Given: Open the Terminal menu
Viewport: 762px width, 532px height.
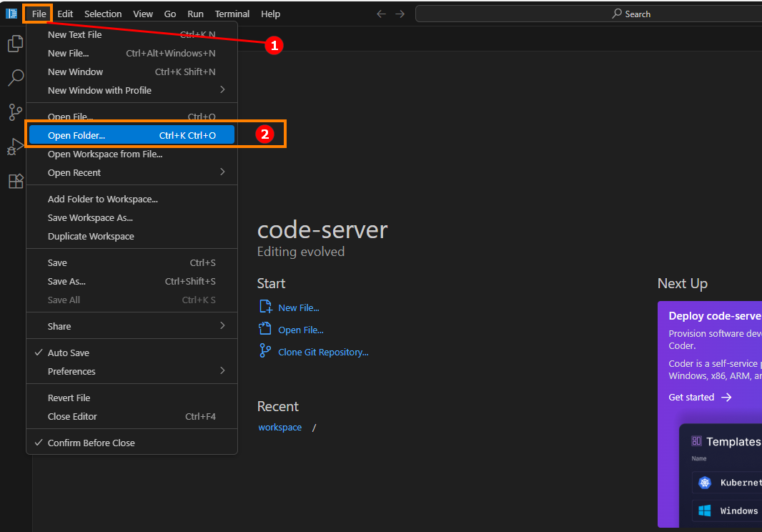Looking at the screenshot, I should (x=232, y=14).
